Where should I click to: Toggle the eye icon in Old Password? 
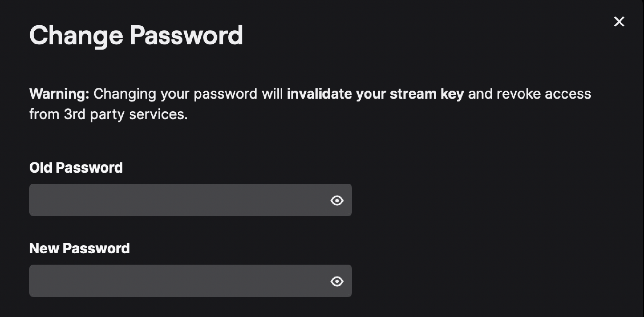tap(337, 200)
